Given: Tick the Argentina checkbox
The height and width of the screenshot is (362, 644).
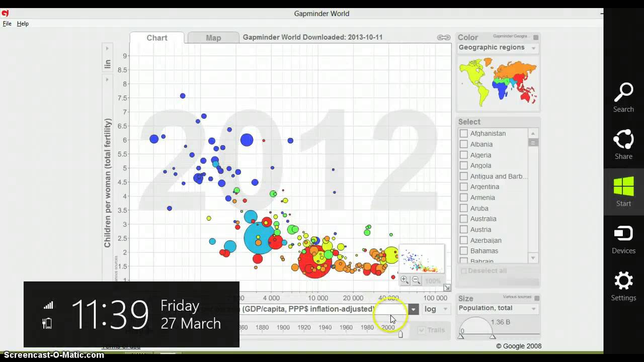Looking at the screenshot, I should pos(463,187).
